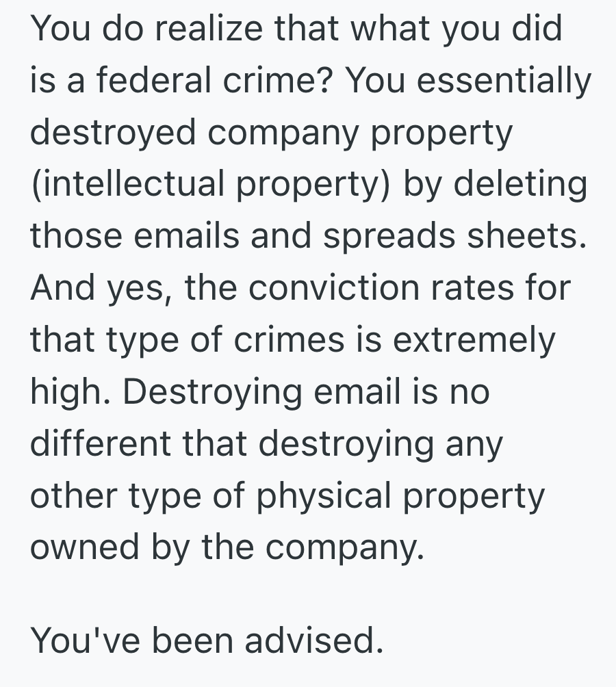The image size is (616, 687).
Task: Select the word "sheets."
Action: (x=521, y=236)
